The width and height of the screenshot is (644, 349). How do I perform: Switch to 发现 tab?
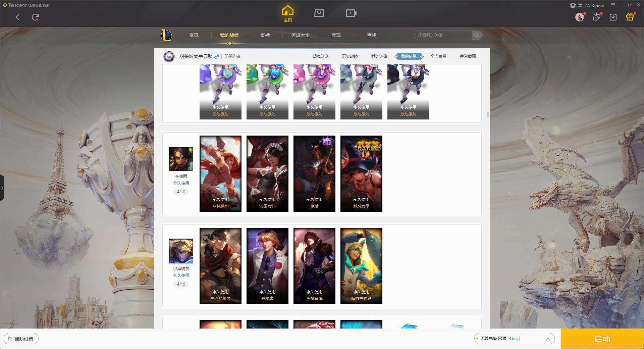pyautogui.click(x=336, y=35)
